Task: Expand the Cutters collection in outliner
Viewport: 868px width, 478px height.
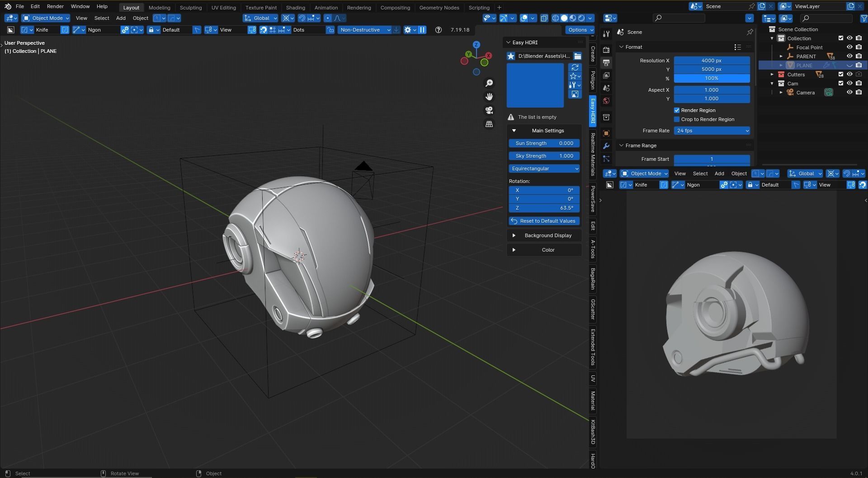Action: coord(772,75)
